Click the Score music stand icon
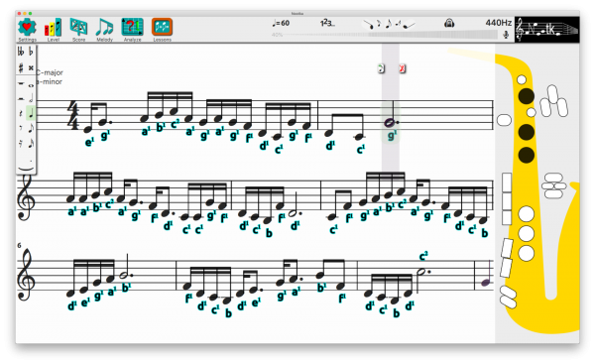 [78, 28]
